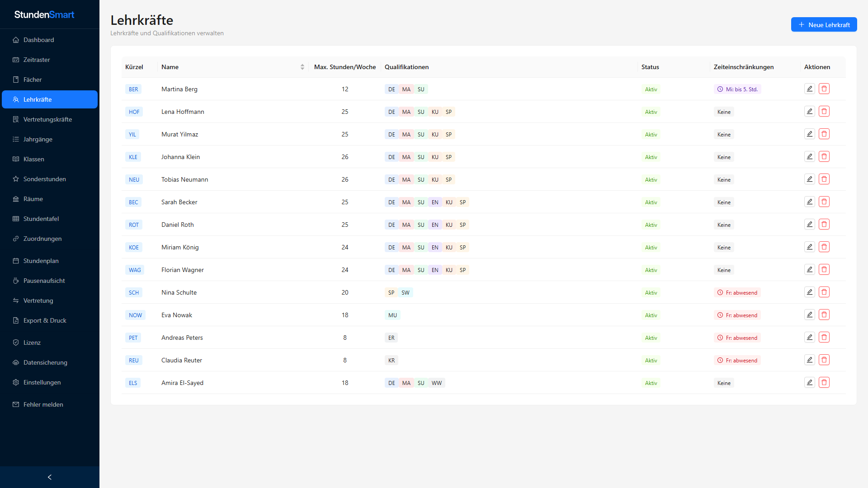This screenshot has height=488, width=868.
Task: Delete Claudia Reuter entry
Action: 824,360
